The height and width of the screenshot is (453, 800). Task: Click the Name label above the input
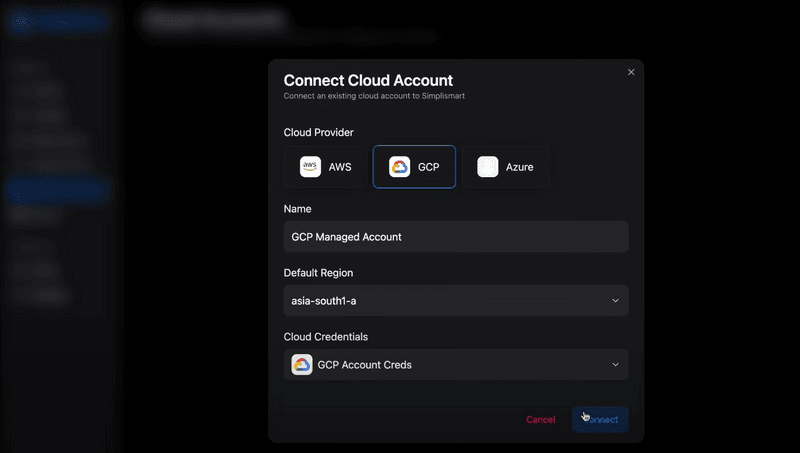(297, 209)
